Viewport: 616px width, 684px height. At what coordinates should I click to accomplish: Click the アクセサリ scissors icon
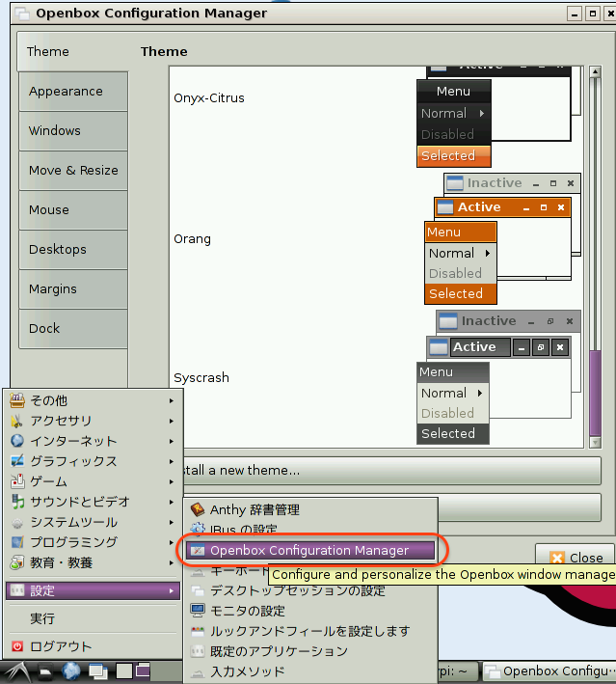tap(17, 421)
